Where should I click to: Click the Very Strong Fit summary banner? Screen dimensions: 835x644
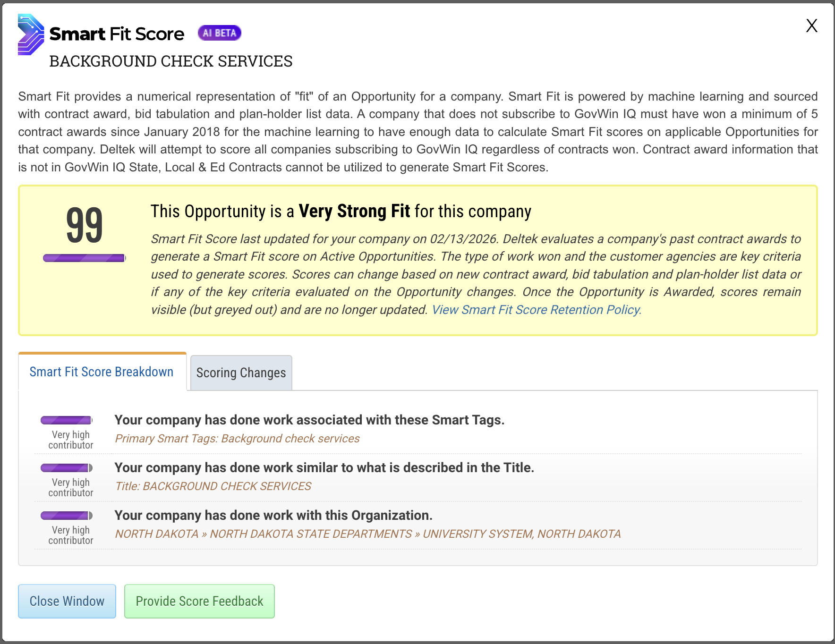(417, 260)
